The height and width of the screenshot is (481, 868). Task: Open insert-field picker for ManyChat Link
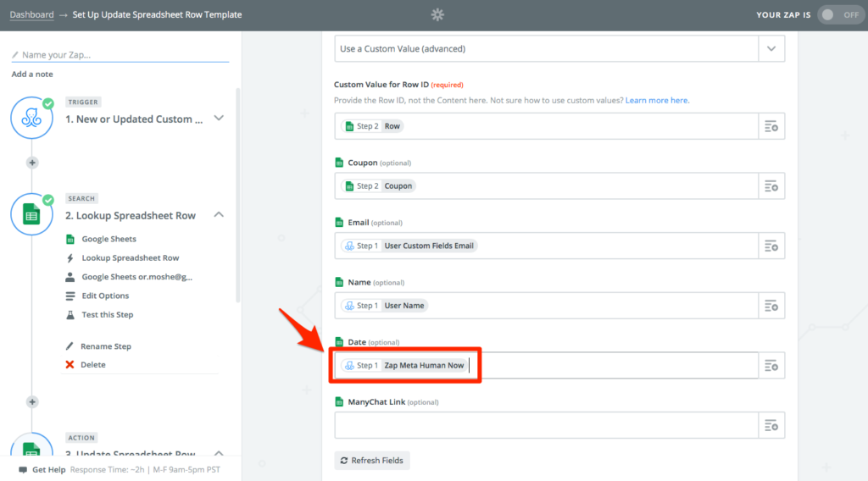coord(771,425)
